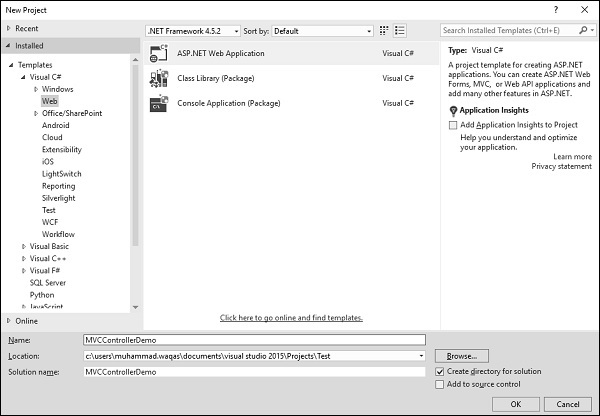
Task: Open the Learn more link
Action: point(572,157)
